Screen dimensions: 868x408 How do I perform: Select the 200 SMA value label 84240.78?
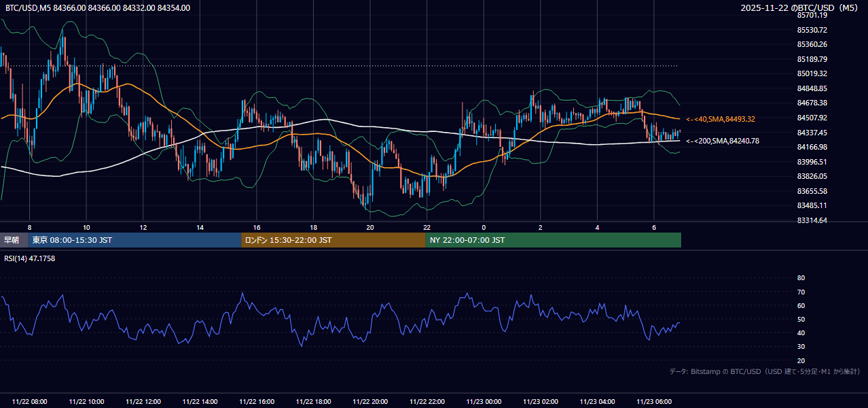[723, 141]
